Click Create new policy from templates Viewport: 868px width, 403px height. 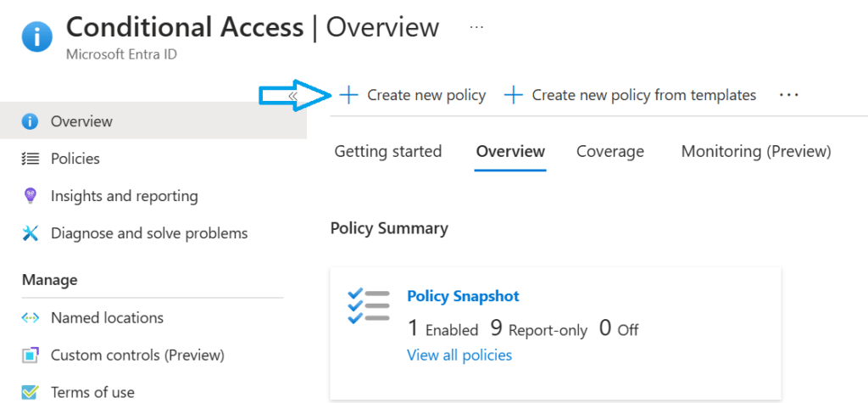(x=630, y=95)
